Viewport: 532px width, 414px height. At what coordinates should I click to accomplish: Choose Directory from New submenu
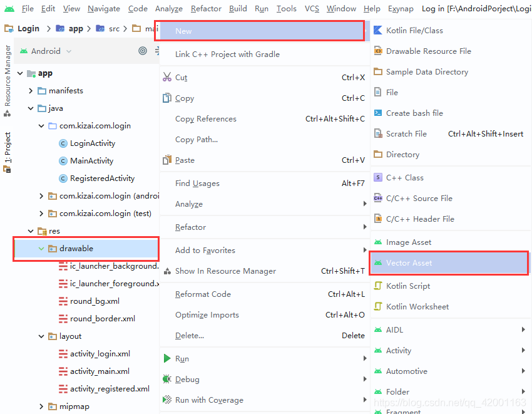point(449,154)
